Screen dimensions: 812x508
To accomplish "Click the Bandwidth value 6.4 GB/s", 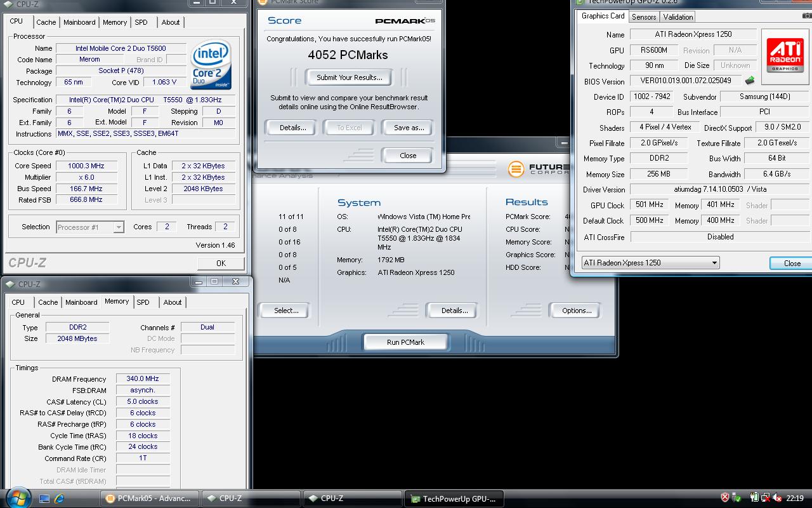I will pyautogui.click(x=776, y=174).
